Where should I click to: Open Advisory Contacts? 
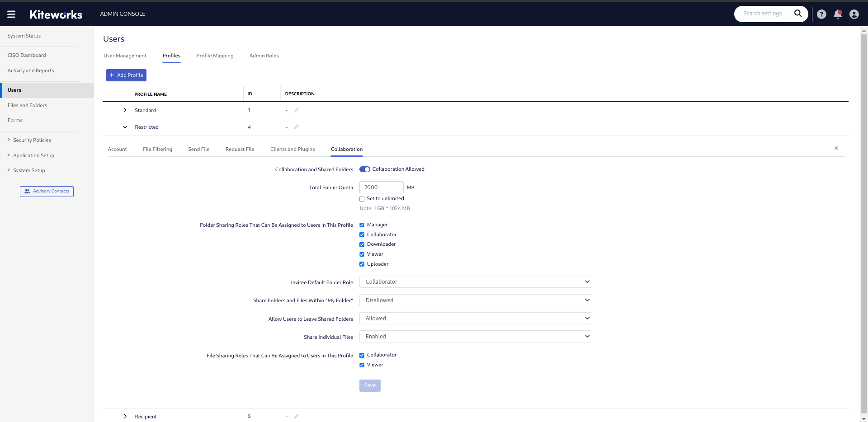[x=47, y=191]
